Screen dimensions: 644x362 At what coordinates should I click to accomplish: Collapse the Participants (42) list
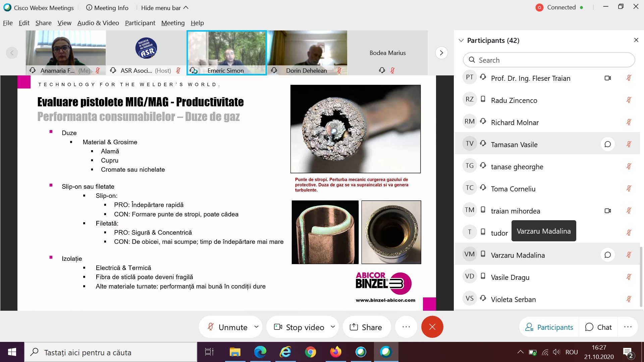click(x=461, y=40)
